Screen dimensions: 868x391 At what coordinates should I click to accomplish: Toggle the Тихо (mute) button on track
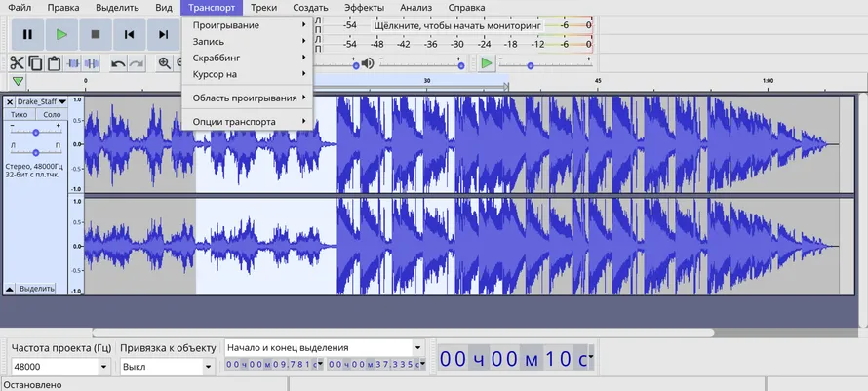(x=20, y=115)
